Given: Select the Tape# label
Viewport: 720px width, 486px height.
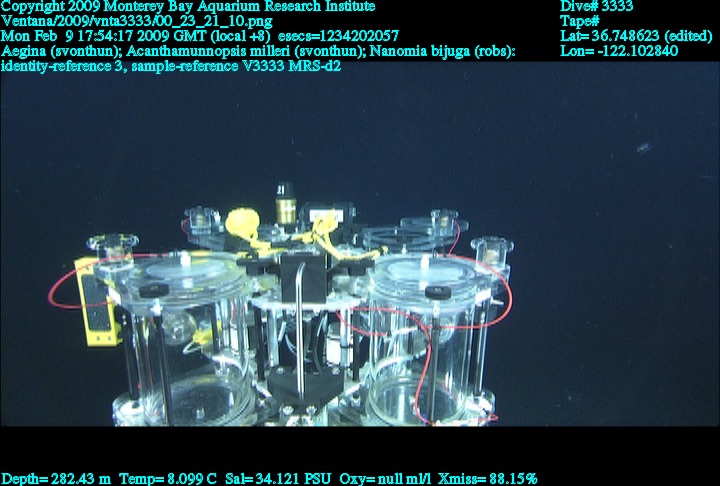Looking at the screenshot, I should [x=580, y=21].
